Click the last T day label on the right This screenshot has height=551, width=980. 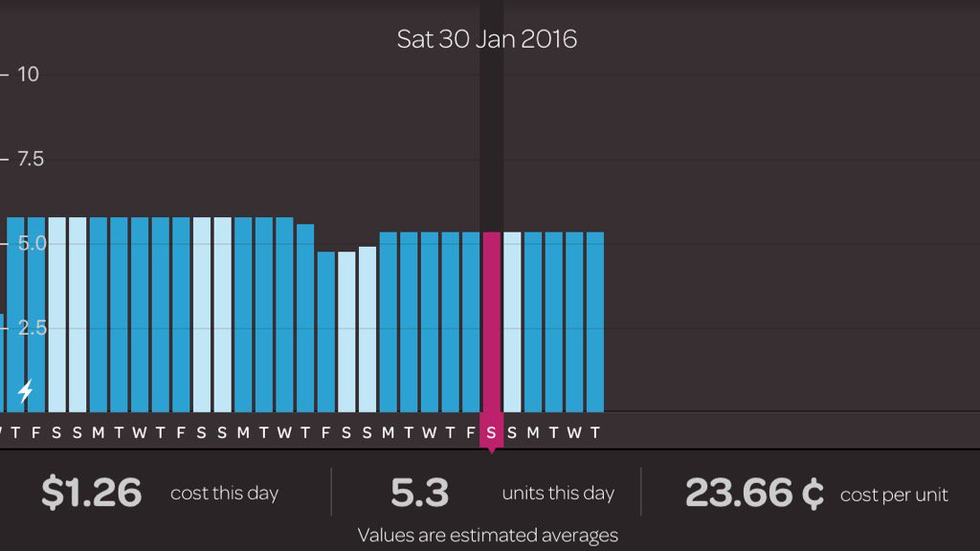click(595, 432)
